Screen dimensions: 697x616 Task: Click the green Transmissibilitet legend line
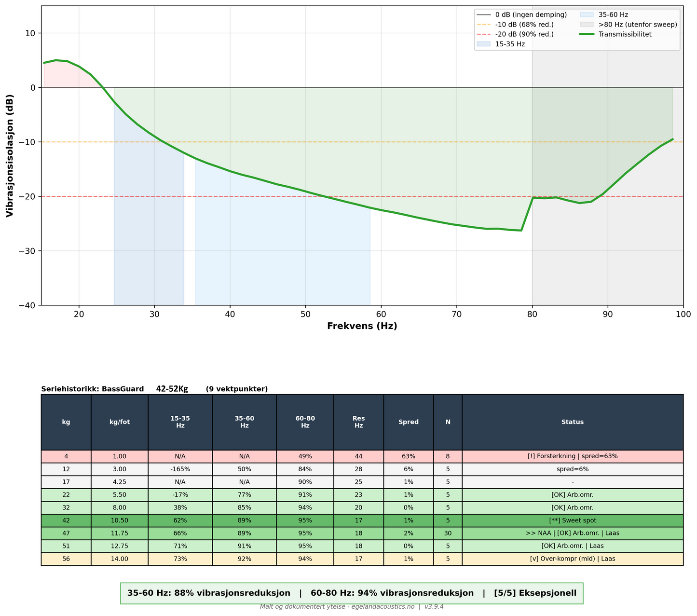click(x=587, y=34)
